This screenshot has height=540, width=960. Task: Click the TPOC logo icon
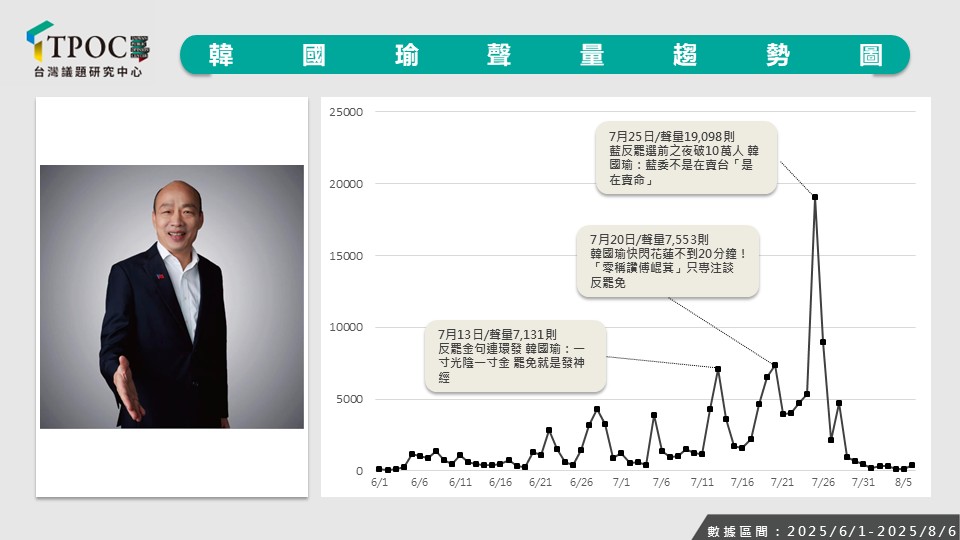coord(40,40)
